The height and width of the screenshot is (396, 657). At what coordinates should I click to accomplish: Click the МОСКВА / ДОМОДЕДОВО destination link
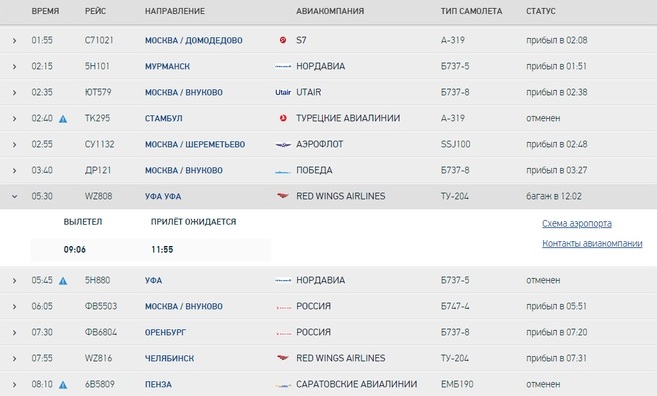[194, 41]
